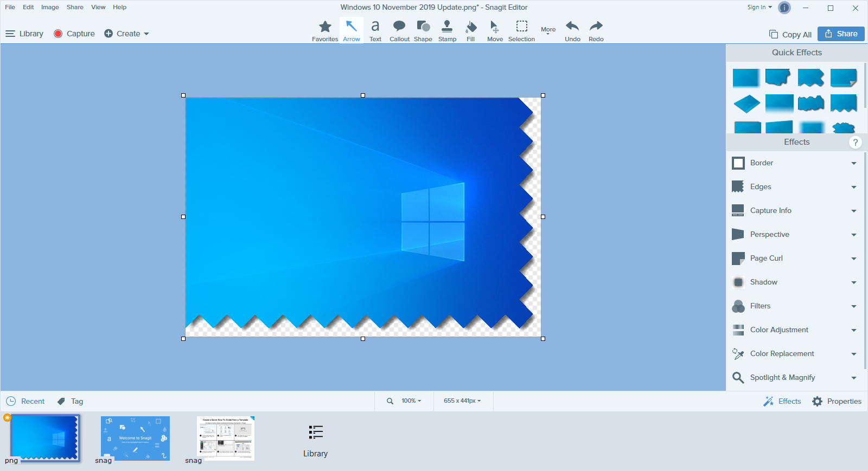Apply the Edges effect icon

coord(738,187)
